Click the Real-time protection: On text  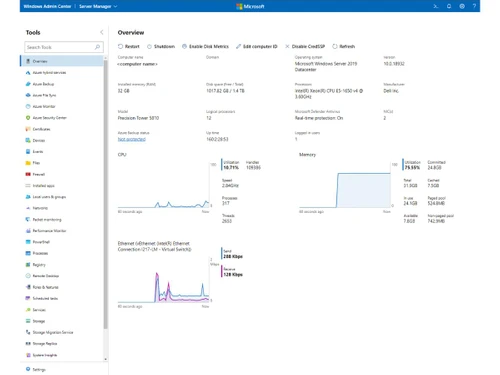click(x=319, y=118)
